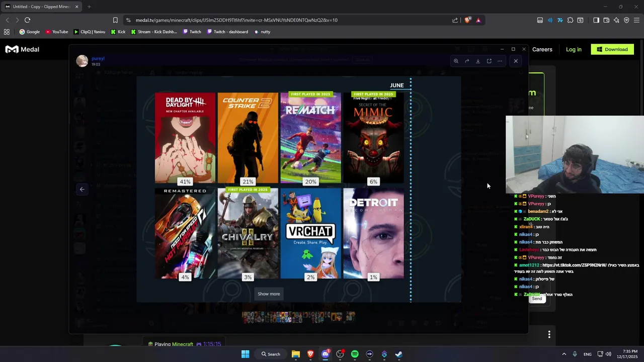
Task: Expand hidden system tray icons chevron
Action: pyautogui.click(x=564, y=354)
